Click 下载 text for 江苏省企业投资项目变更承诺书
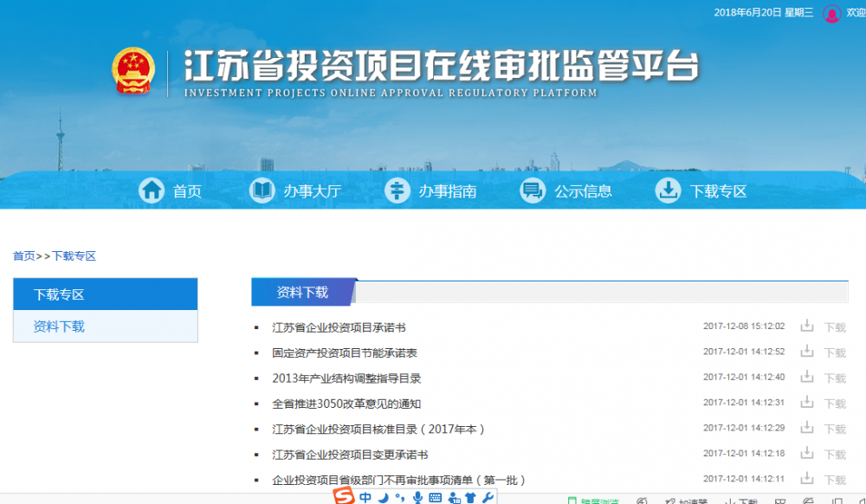This screenshot has width=866, height=504. 835,455
